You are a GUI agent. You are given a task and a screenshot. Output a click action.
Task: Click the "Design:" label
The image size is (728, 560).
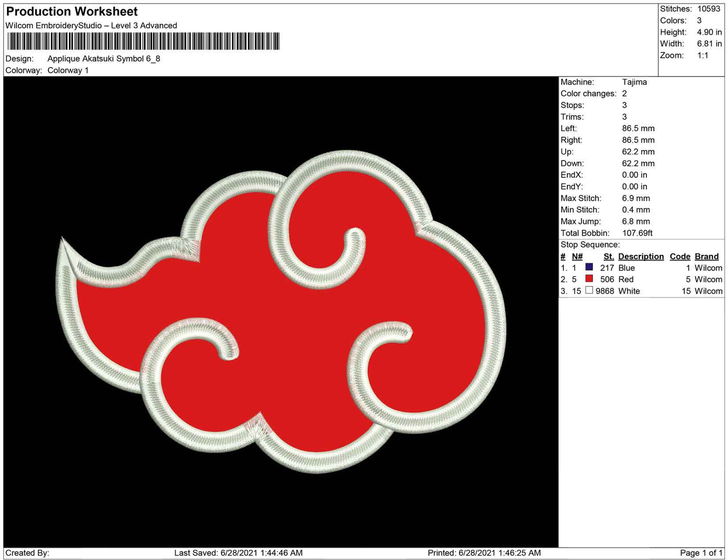(x=20, y=58)
